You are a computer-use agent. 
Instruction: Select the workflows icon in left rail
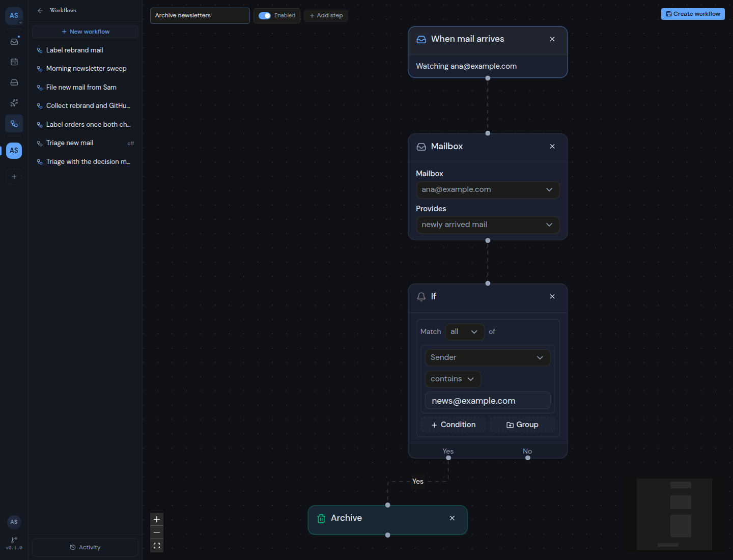(14, 124)
